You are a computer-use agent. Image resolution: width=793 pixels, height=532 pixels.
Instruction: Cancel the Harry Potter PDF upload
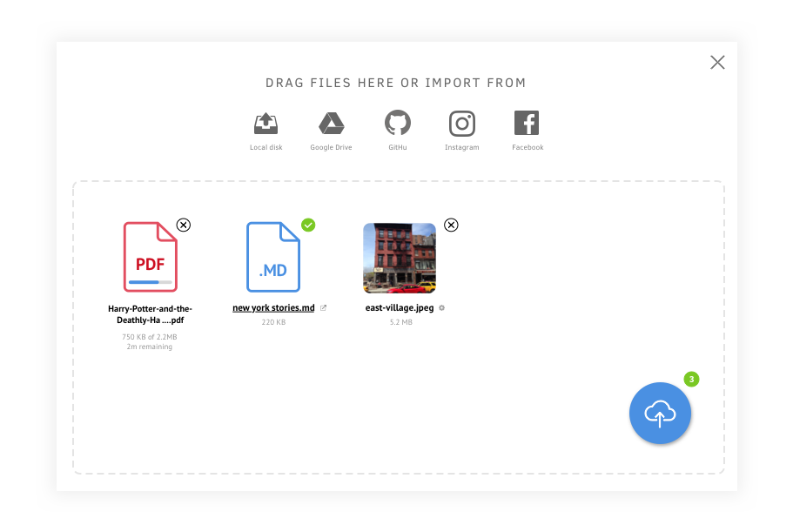183,225
